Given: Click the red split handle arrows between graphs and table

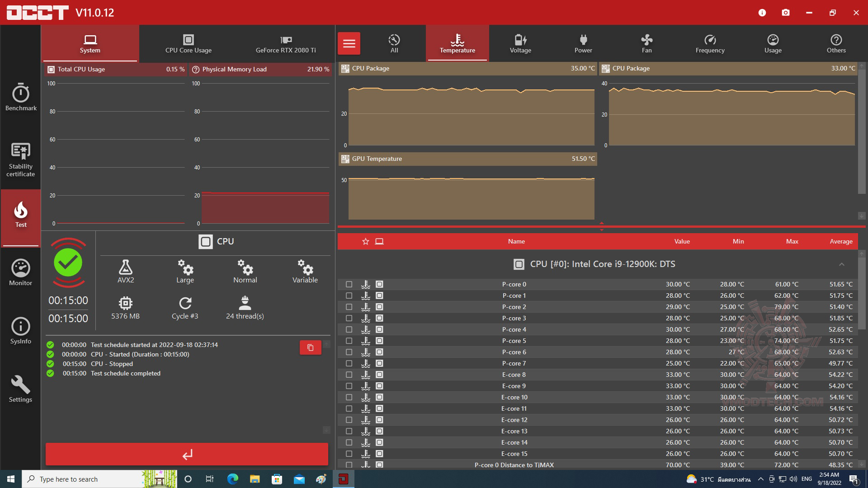Looking at the screenshot, I should (x=601, y=226).
